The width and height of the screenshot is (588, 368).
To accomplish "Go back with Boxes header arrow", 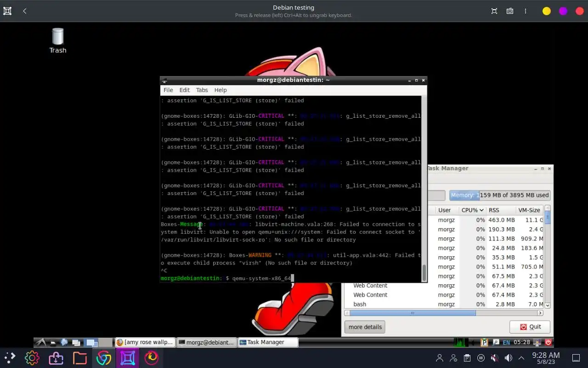I will coord(25,11).
